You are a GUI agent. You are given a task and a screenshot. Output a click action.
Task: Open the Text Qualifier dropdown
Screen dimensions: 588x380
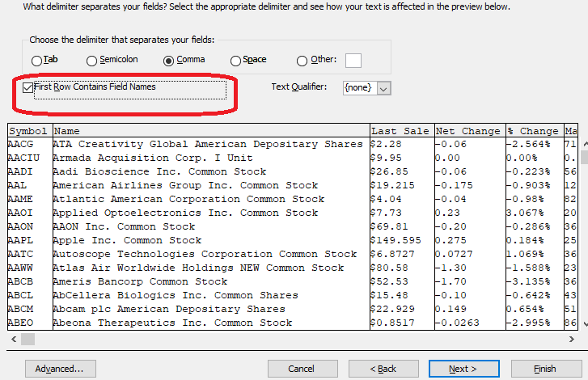coord(383,88)
